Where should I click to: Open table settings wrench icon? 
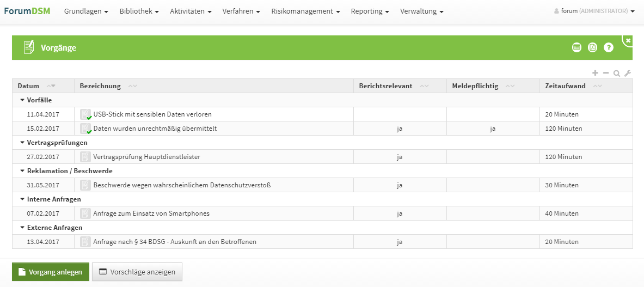pyautogui.click(x=628, y=73)
